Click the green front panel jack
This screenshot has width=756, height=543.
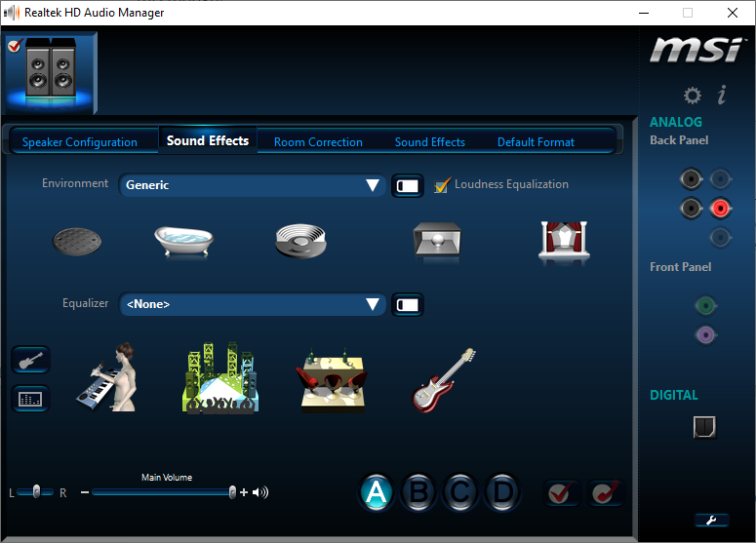point(706,305)
